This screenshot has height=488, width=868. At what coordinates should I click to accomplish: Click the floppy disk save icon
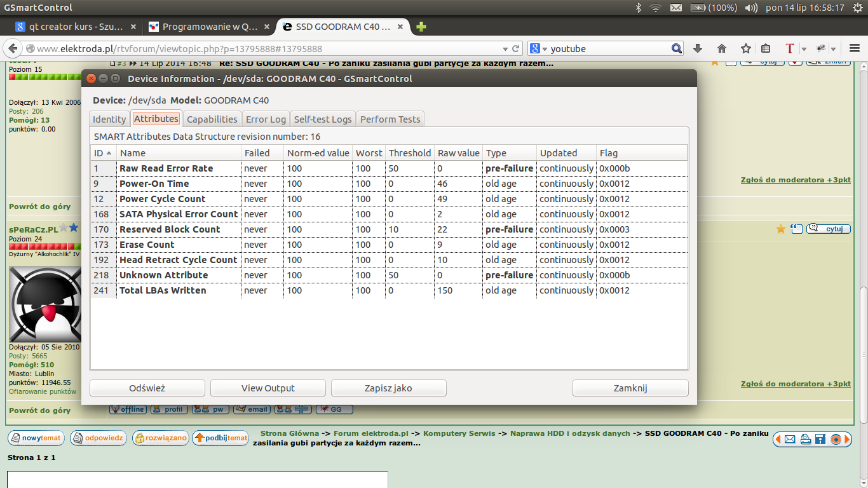point(820,439)
